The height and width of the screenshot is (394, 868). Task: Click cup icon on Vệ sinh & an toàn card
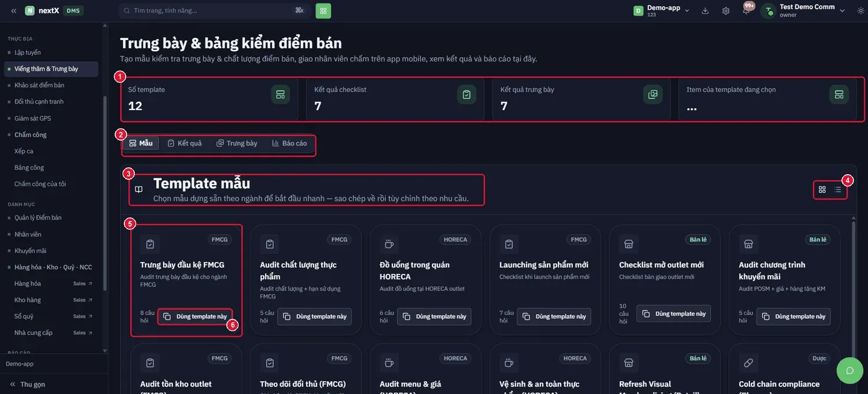509,363
